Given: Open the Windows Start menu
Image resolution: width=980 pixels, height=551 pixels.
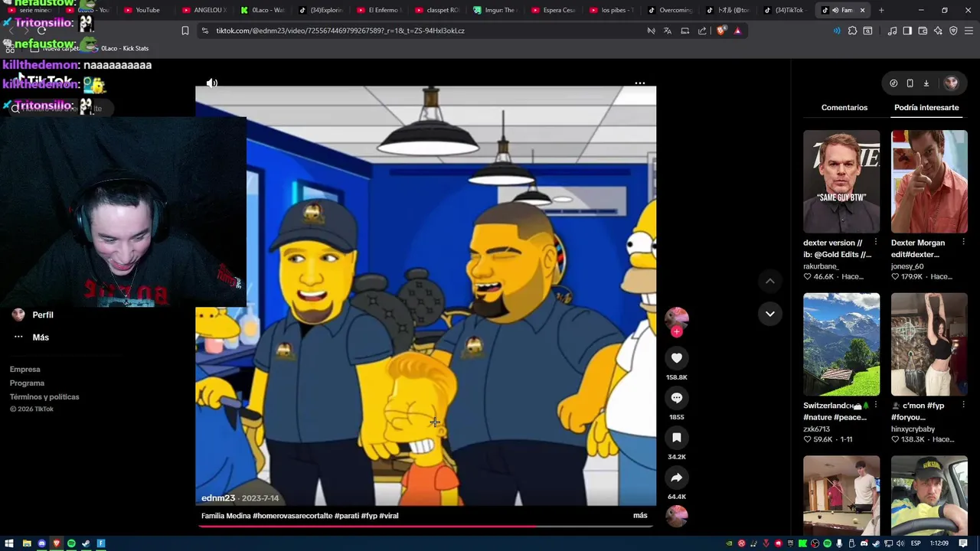Looking at the screenshot, I should [x=9, y=543].
